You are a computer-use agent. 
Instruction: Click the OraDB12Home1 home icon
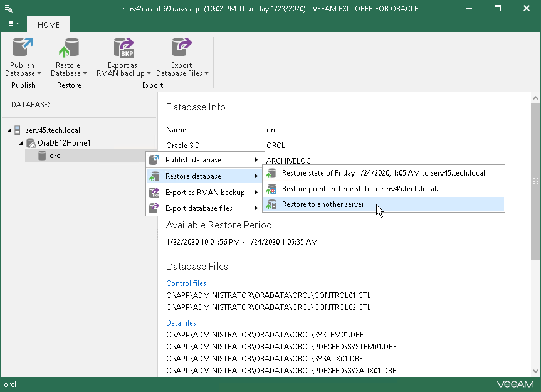click(x=30, y=143)
